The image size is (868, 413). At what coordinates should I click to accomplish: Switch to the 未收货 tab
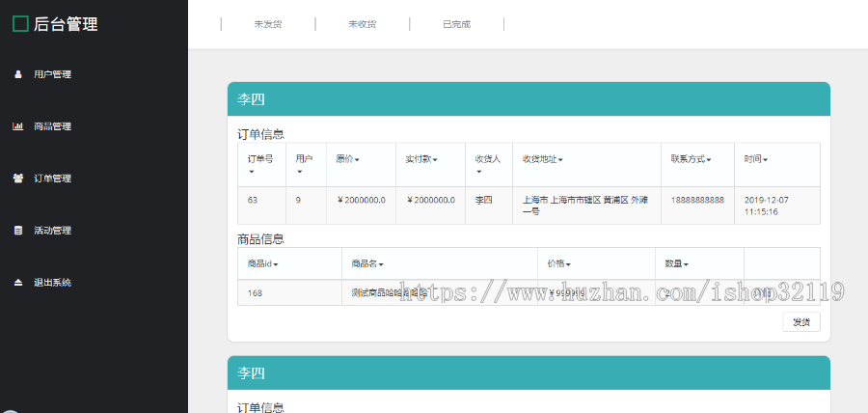[x=362, y=24]
